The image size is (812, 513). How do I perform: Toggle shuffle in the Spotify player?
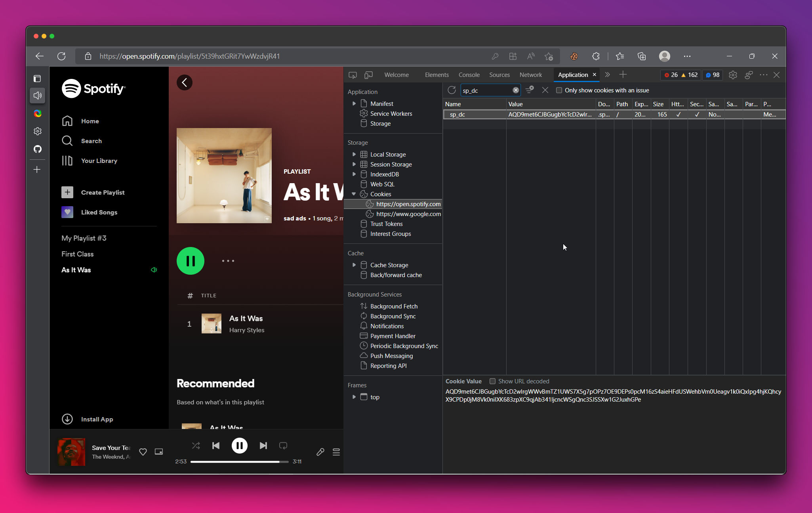(x=196, y=446)
